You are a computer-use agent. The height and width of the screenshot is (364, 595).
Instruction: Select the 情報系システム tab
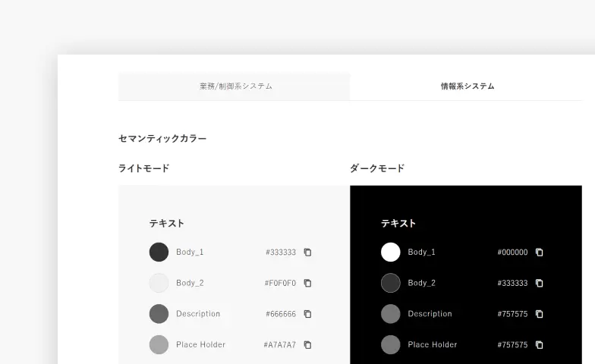pyautogui.click(x=467, y=86)
